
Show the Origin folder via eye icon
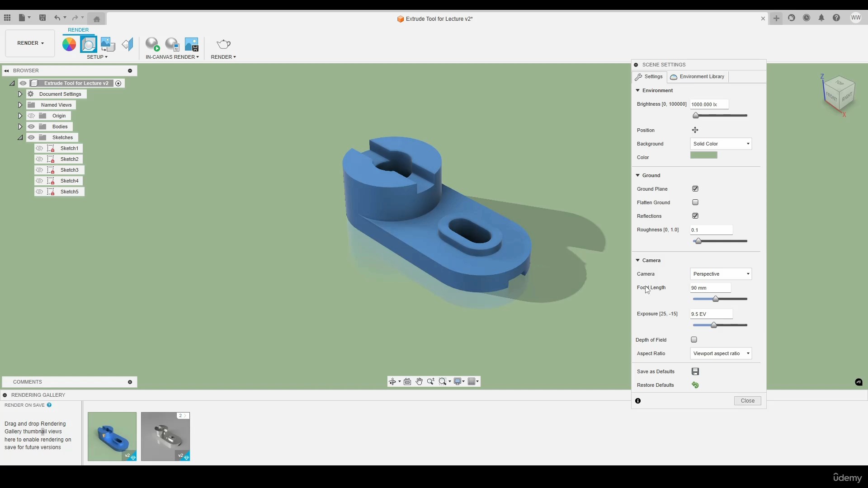(31, 116)
